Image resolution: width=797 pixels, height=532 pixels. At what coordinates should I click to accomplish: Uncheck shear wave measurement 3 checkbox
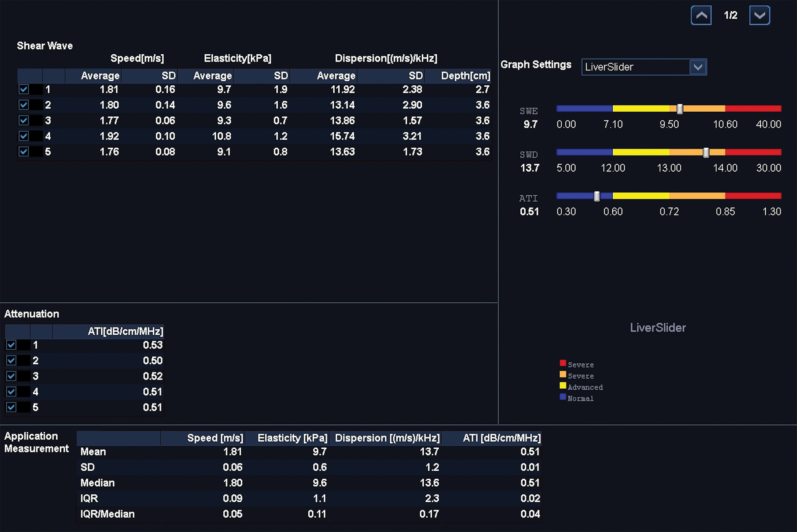point(23,120)
